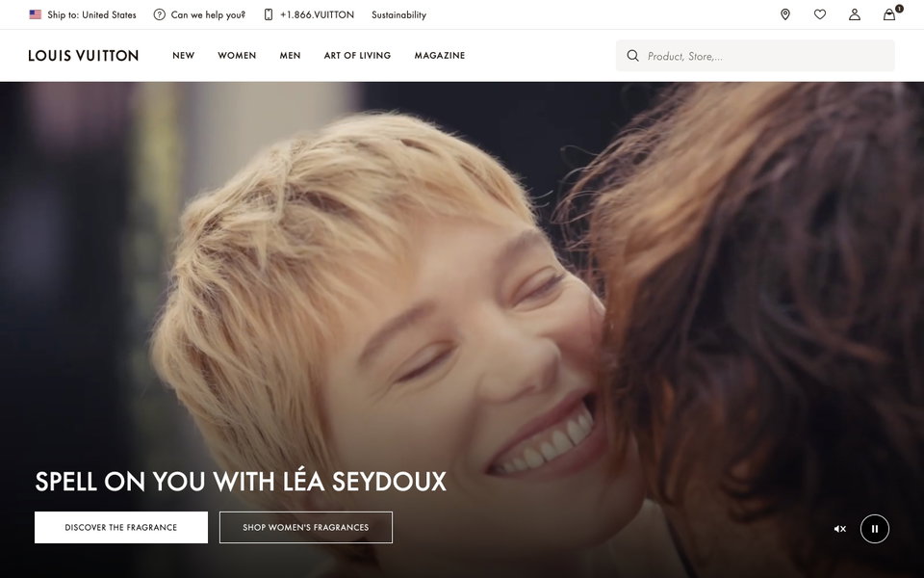Open the shopping bag icon
Image resolution: width=924 pixels, height=578 pixels.
click(889, 14)
